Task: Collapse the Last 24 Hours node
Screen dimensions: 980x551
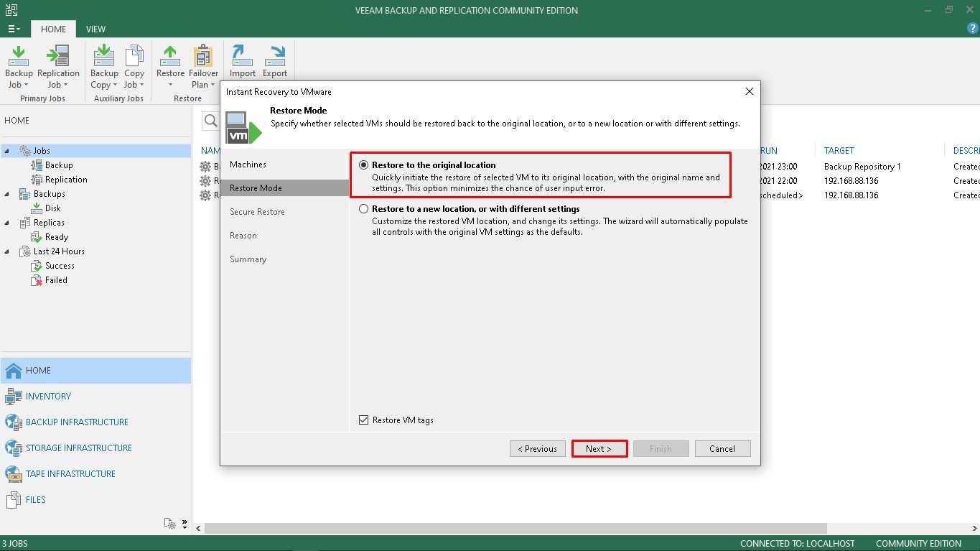Action: pyautogui.click(x=7, y=251)
